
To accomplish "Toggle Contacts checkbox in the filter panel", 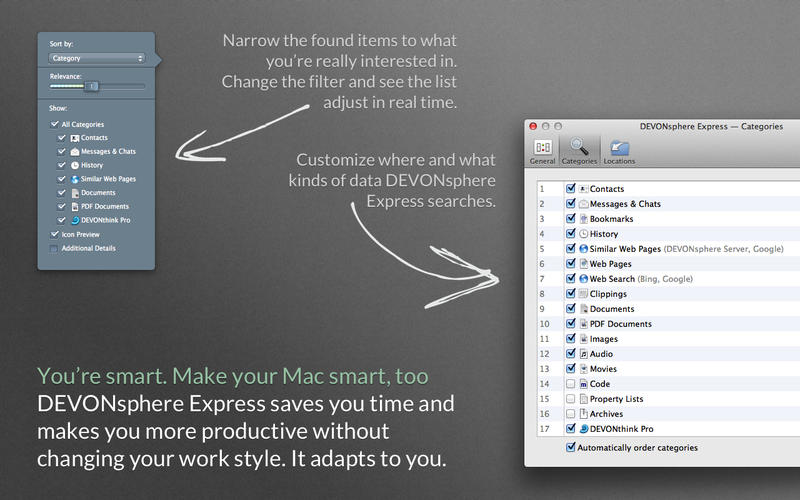I will coord(62,138).
